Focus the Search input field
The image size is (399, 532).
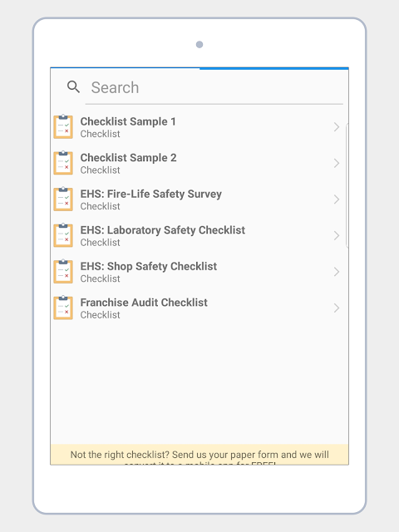coord(214,87)
